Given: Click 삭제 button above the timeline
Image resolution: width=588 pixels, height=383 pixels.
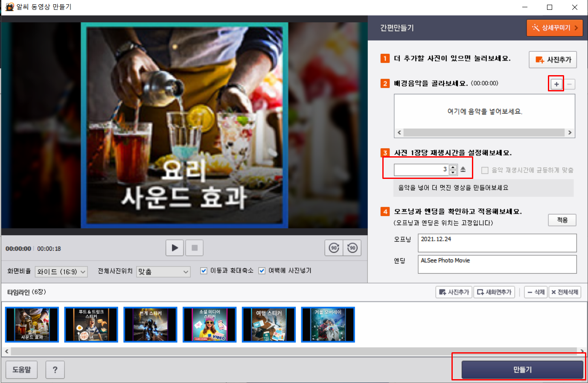Looking at the screenshot, I should click(536, 292).
